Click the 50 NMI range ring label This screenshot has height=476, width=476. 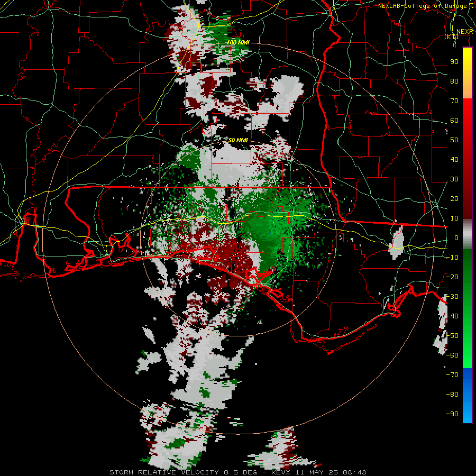pyautogui.click(x=238, y=140)
